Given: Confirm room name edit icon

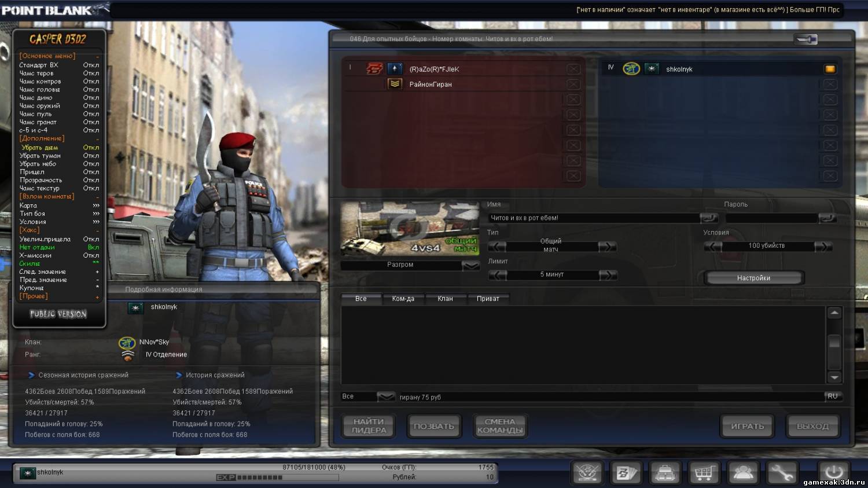Looking at the screenshot, I should pos(709,218).
